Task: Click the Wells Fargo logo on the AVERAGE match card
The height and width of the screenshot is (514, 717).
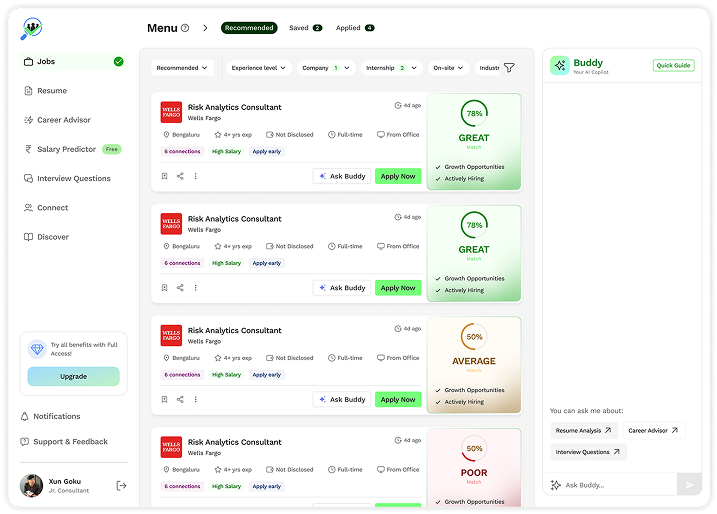Action: [171, 335]
